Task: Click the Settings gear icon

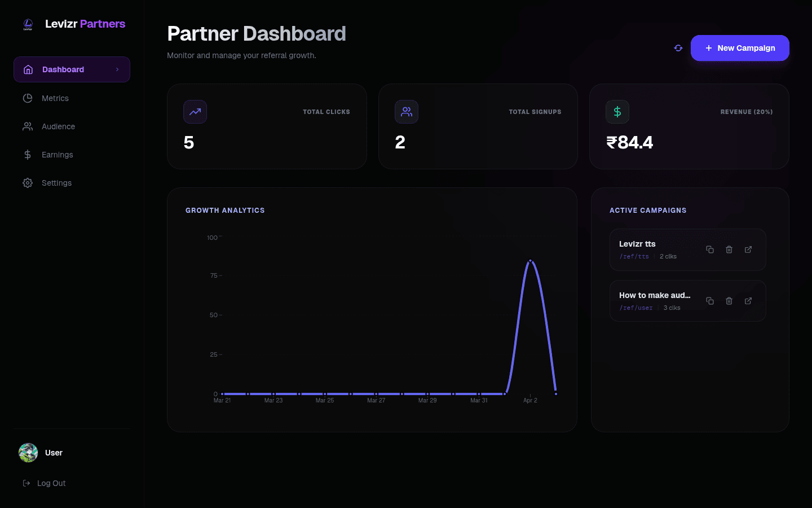Action: pyautogui.click(x=28, y=183)
